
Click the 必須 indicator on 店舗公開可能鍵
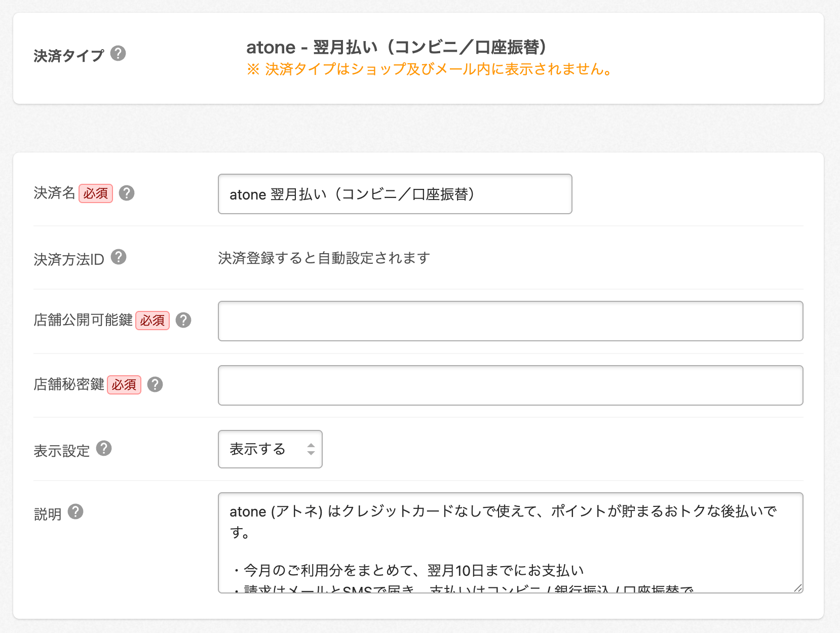152,320
